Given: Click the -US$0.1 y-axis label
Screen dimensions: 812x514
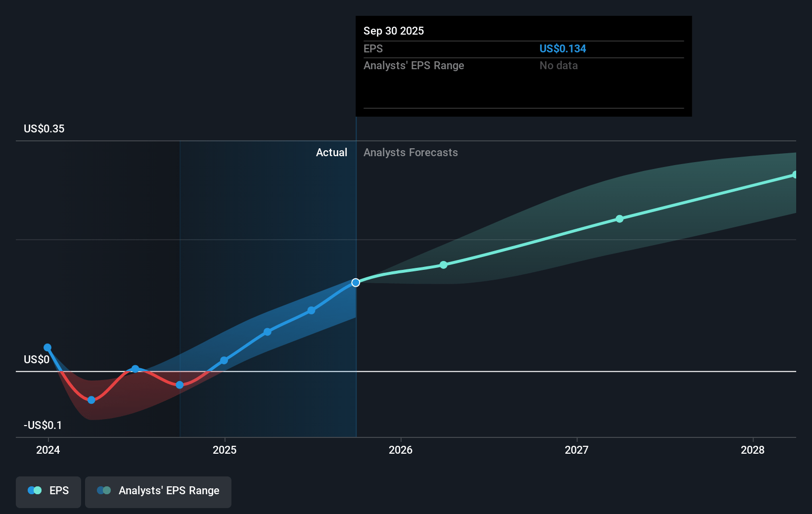Looking at the screenshot, I should click(43, 425).
